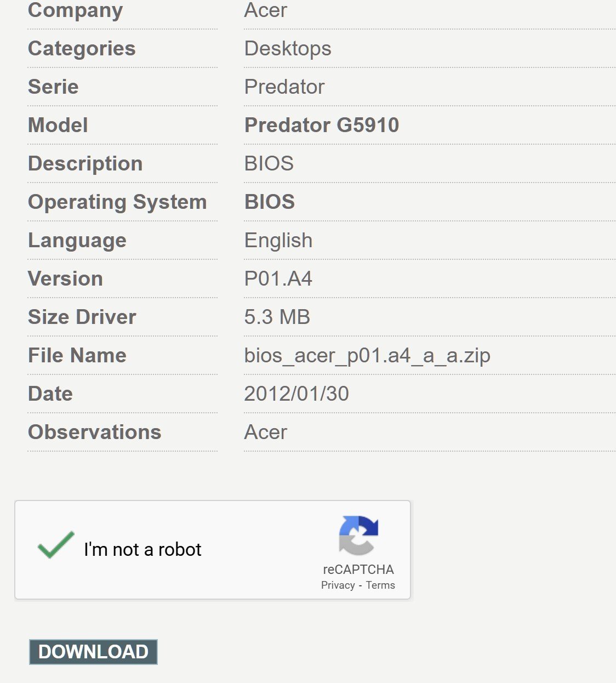Image resolution: width=616 pixels, height=683 pixels.
Task: Click the P01.A4 version text
Action: (x=278, y=278)
